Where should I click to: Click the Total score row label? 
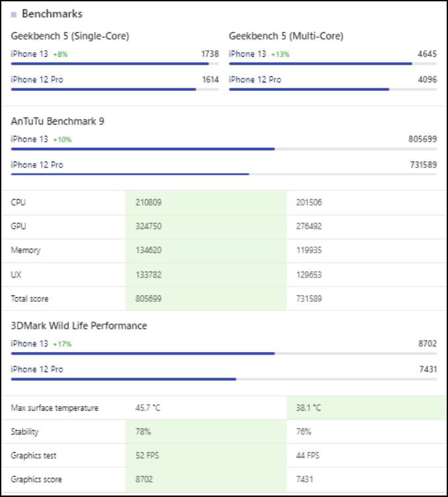(x=30, y=299)
